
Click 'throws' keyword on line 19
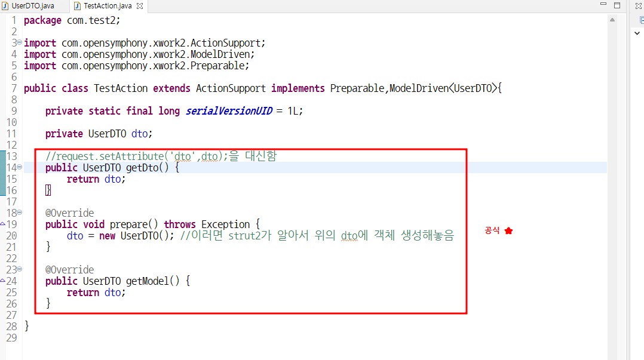coord(179,224)
